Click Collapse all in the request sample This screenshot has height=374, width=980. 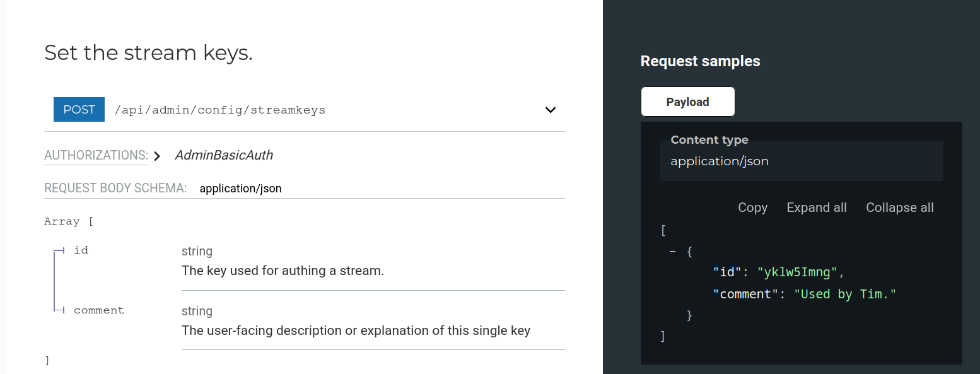click(899, 207)
